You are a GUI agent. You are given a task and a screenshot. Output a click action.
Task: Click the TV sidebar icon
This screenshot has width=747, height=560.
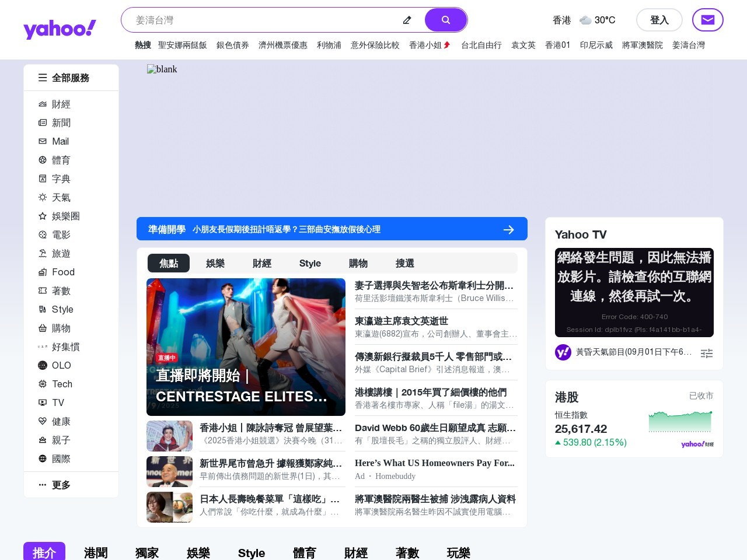point(43,403)
